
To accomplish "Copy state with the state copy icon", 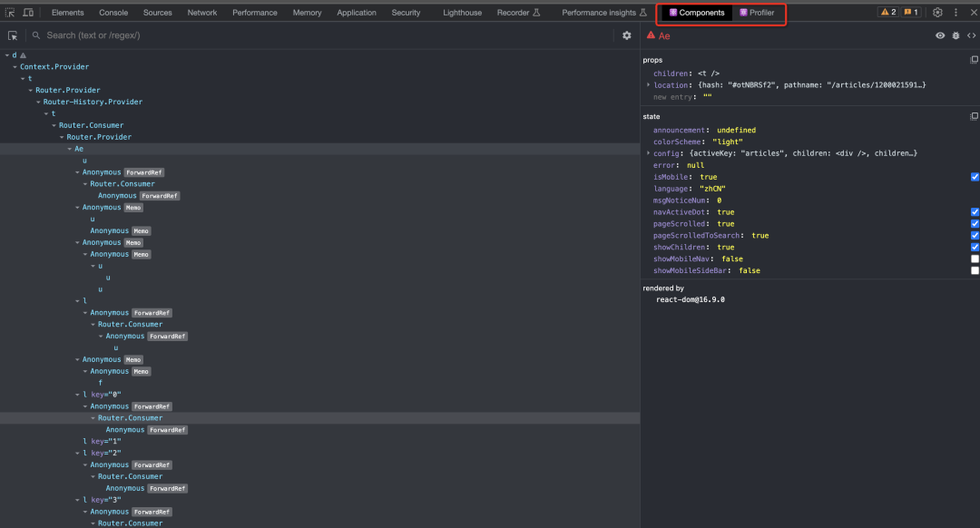I will (974, 116).
